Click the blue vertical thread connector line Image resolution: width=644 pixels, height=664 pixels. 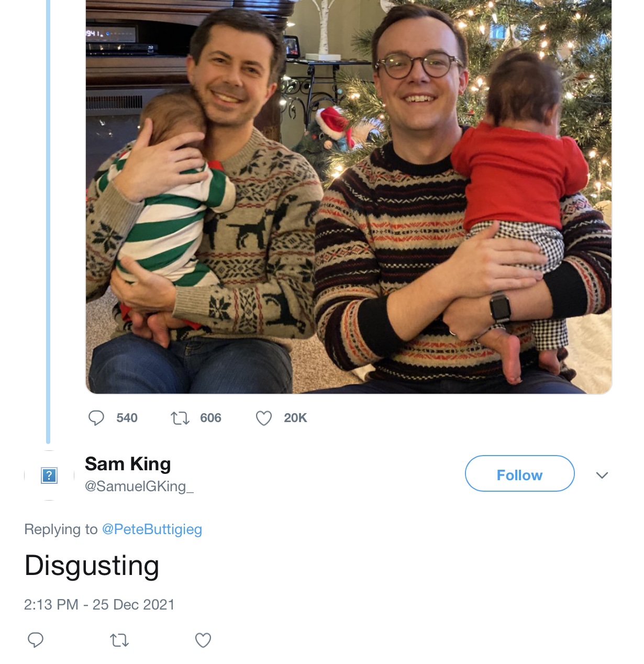[48, 220]
